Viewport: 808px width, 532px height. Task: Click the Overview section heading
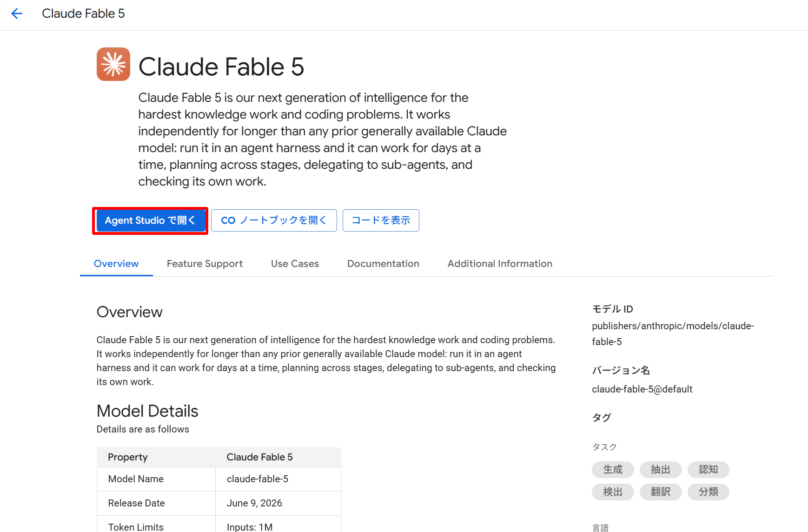[130, 312]
